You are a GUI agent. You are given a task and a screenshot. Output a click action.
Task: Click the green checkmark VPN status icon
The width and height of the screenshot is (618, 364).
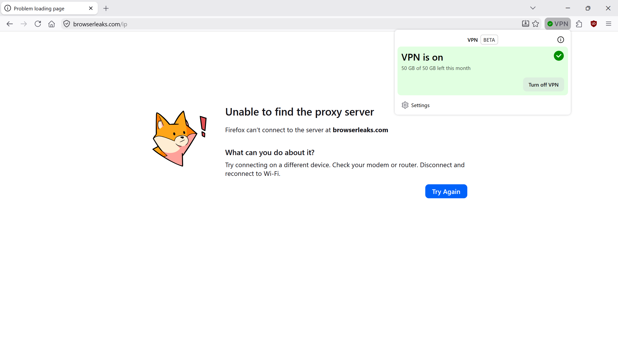pyautogui.click(x=559, y=56)
